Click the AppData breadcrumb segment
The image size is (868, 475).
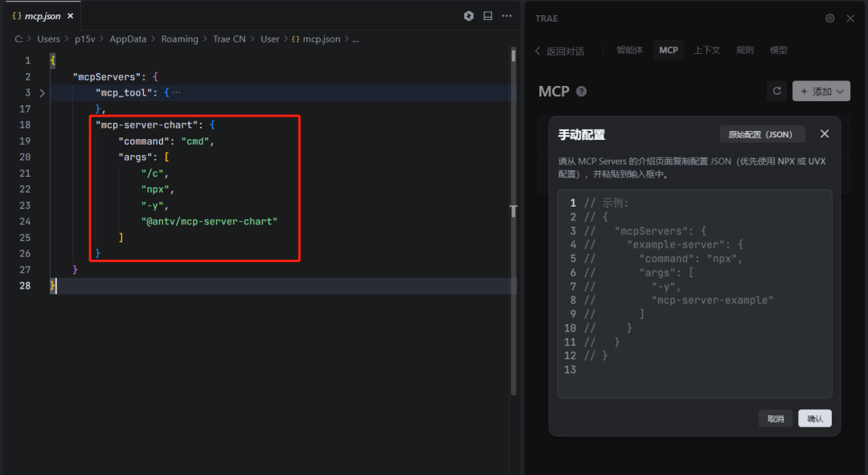128,39
